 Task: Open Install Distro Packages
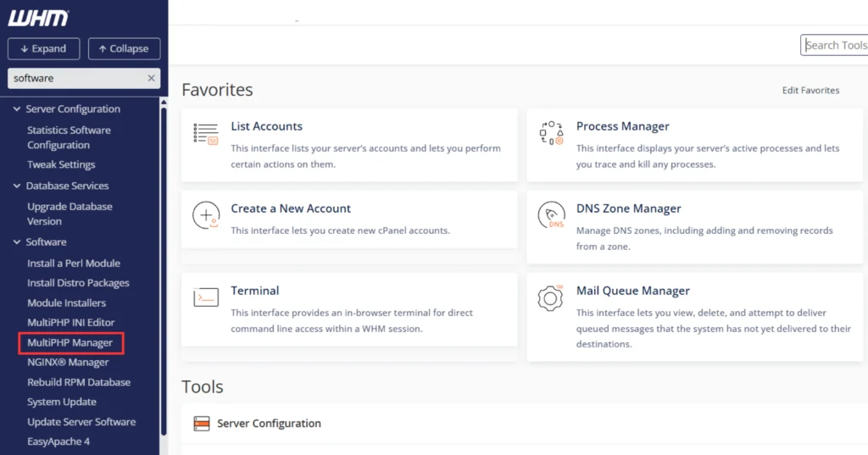tap(78, 283)
